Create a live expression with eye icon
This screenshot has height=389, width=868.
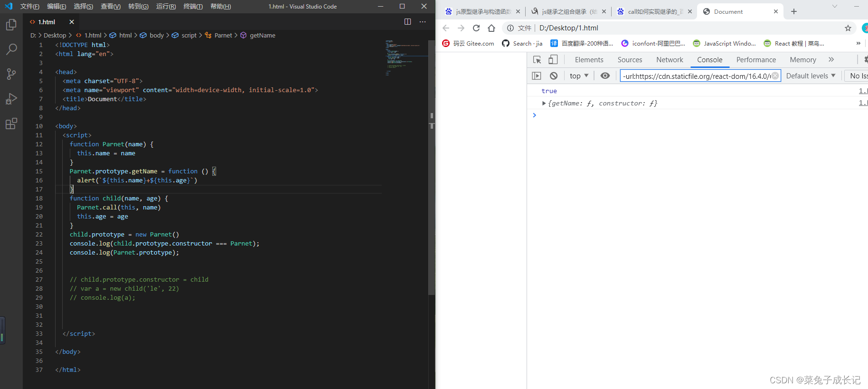tap(605, 76)
